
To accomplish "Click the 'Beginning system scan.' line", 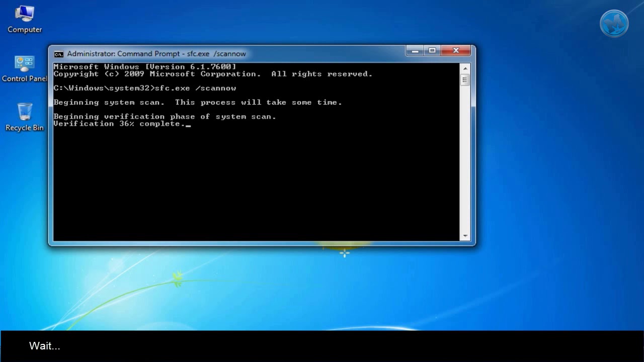I will click(x=198, y=102).
